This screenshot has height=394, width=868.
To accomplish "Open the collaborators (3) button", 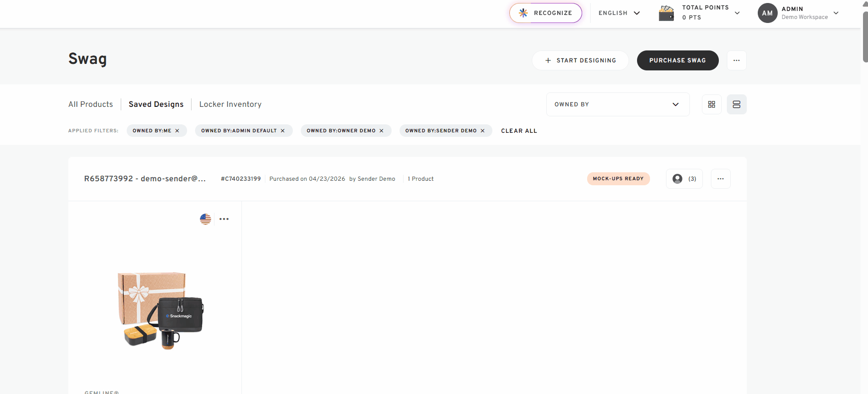I will (x=684, y=179).
